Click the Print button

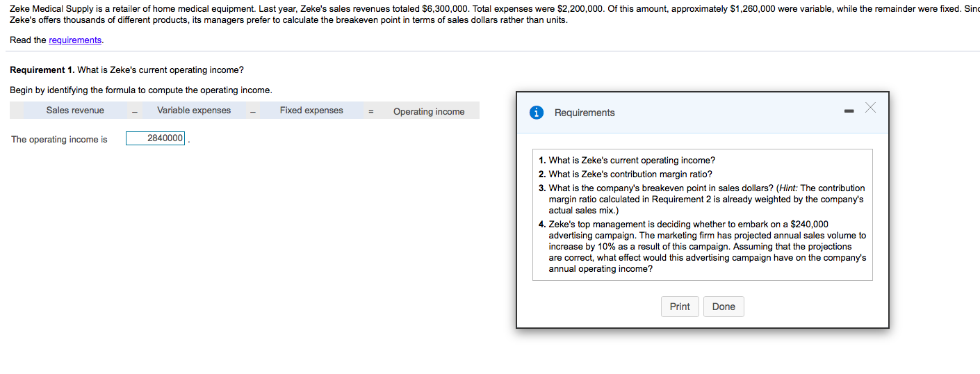pyautogui.click(x=680, y=307)
